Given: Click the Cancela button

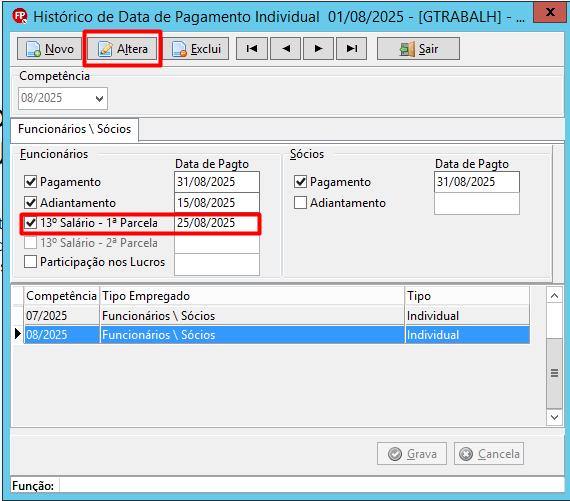Looking at the screenshot, I should tap(489, 454).
